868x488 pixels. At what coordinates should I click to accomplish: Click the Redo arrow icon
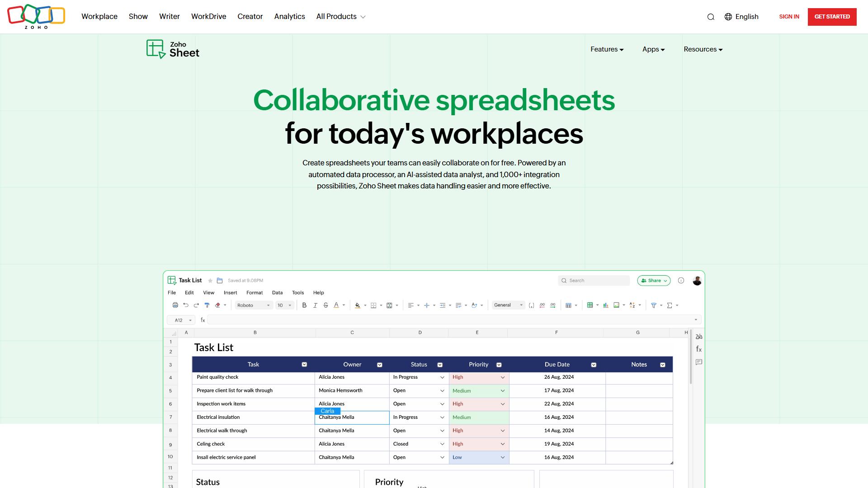196,305
